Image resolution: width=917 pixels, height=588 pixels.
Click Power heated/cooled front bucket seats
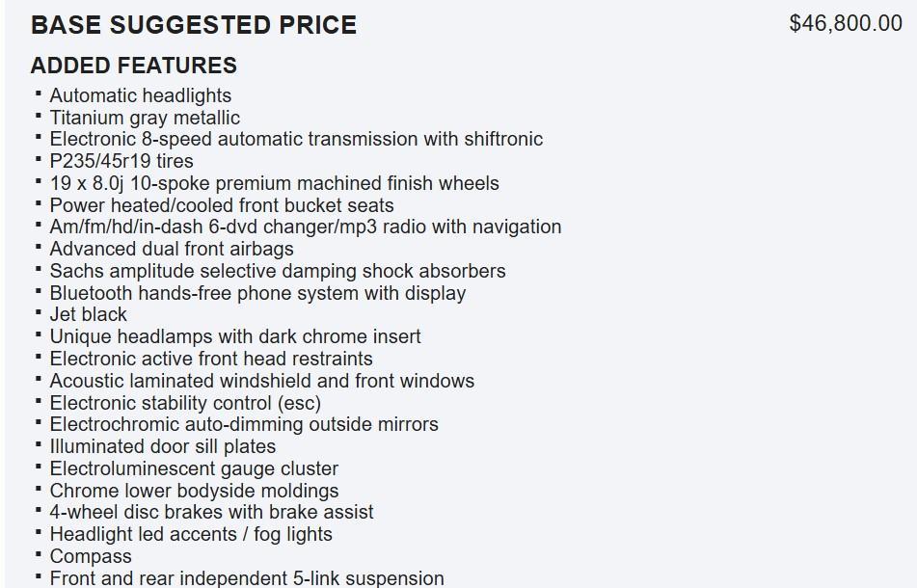click(x=222, y=205)
